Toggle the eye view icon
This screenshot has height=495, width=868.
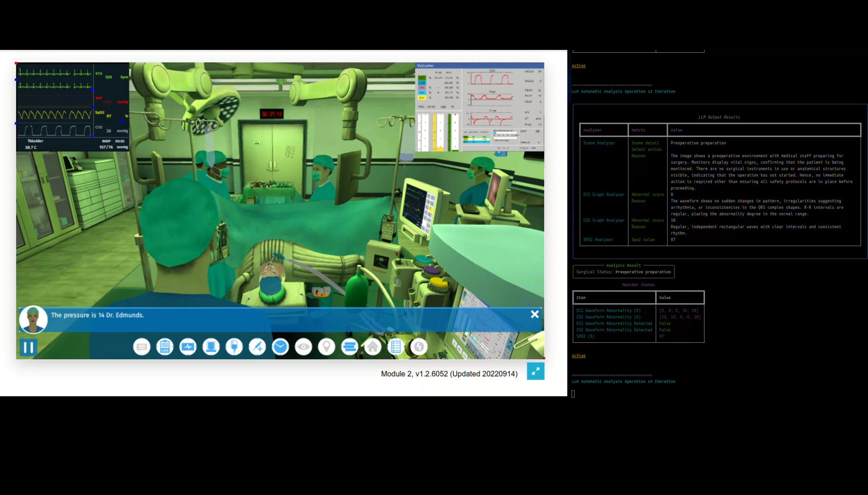point(303,347)
